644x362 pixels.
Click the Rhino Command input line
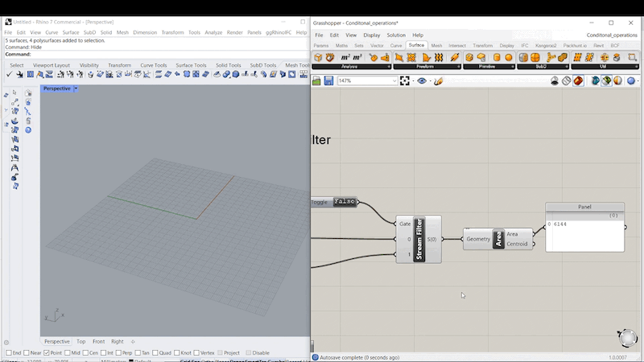156,54
